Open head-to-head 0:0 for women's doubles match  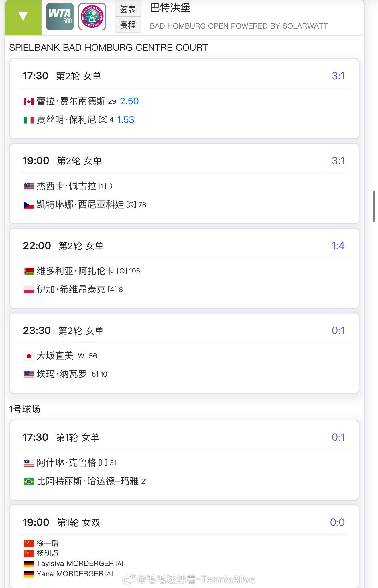coord(337,522)
